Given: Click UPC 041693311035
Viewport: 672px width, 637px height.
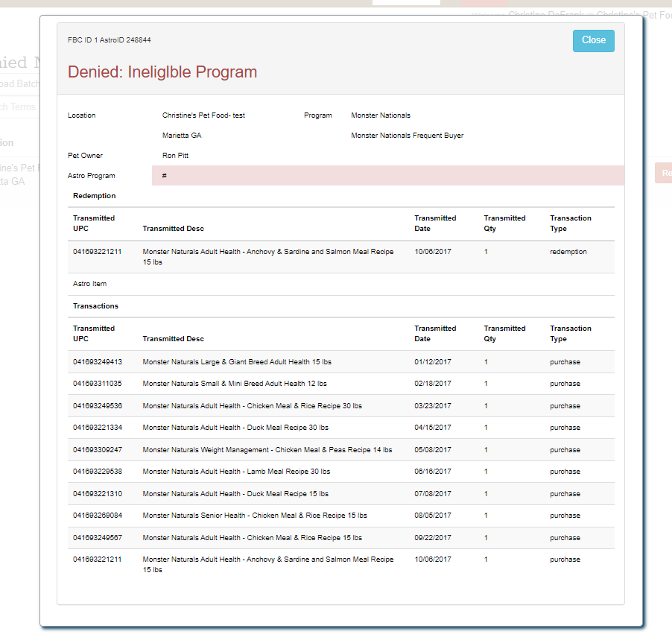Looking at the screenshot, I should pos(98,383).
